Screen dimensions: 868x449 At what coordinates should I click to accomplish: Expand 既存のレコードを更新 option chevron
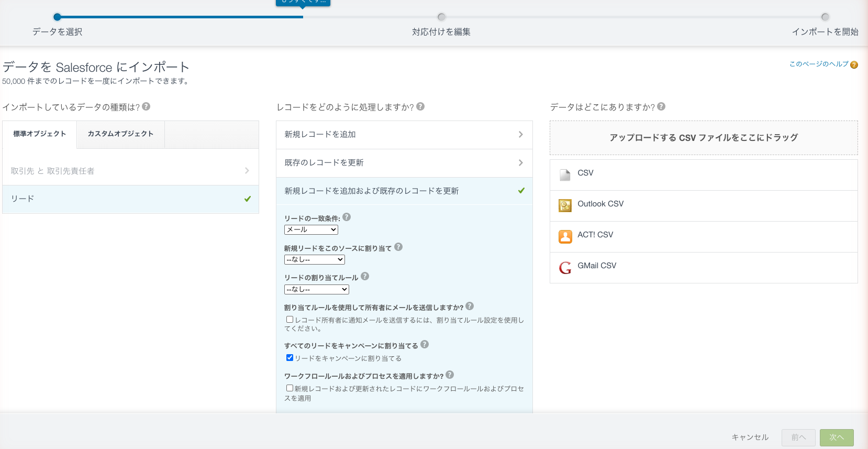pyautogui.click(x=520, y=162)
